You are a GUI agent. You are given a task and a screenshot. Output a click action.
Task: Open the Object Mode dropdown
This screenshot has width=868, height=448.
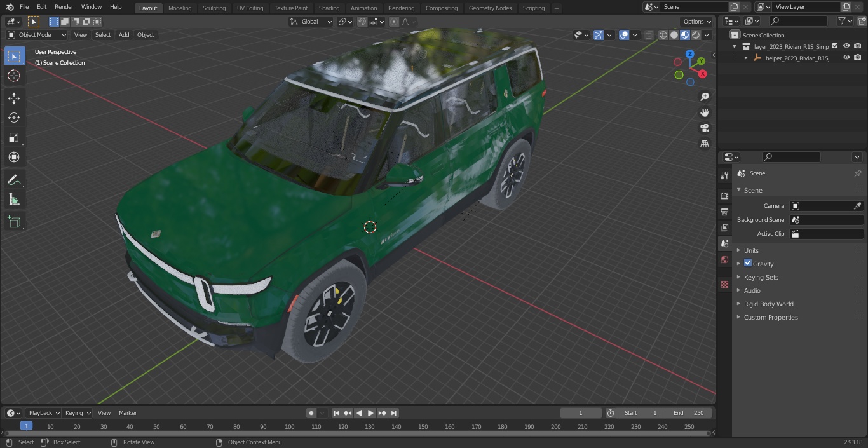pos(37,35)
